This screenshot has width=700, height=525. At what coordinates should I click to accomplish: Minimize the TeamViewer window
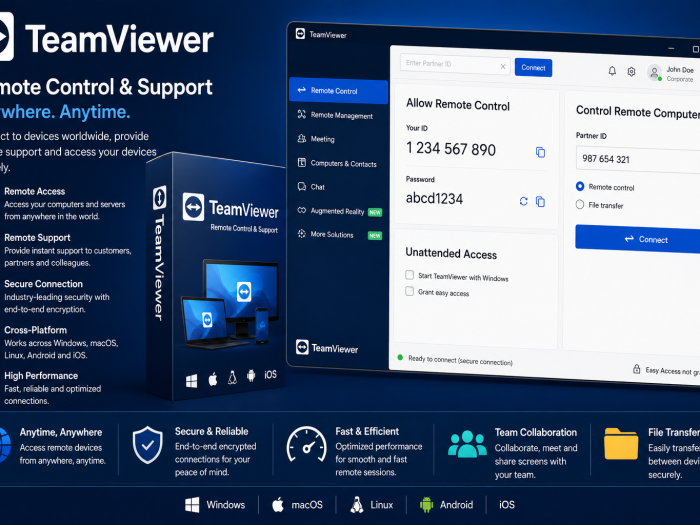pyautogui.click(x=671, y=47)
